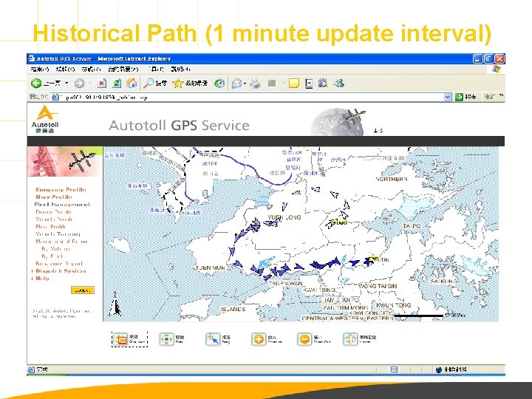This screenshot has width=532, height=399.
Task: Select the Locate vehicle crosshair icon
Action: point(350,339)
